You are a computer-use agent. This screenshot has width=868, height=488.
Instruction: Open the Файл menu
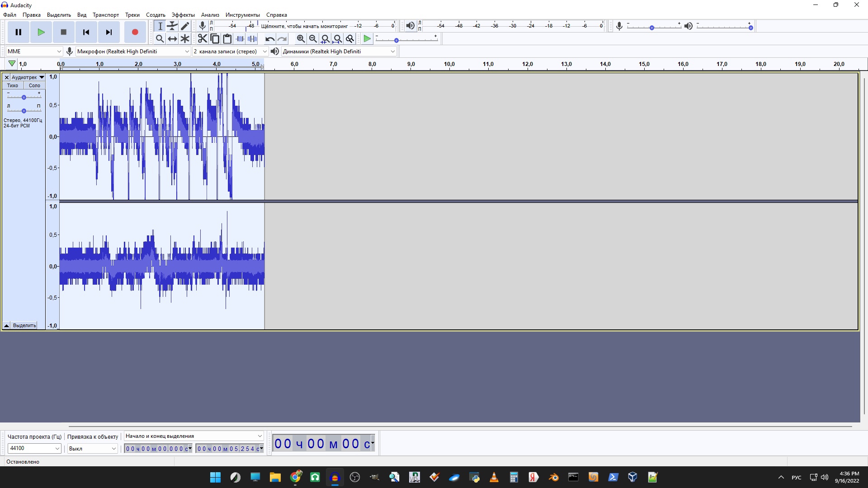(9, 15)
